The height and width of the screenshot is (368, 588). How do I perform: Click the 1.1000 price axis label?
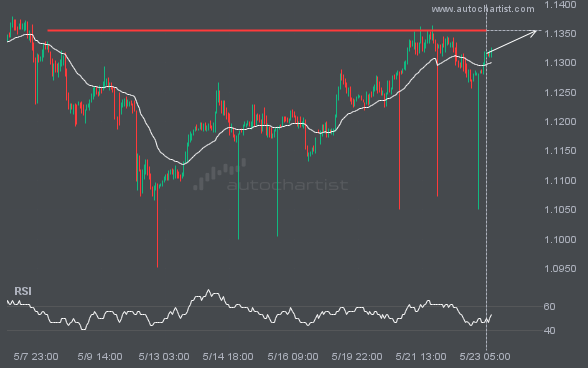560,239
